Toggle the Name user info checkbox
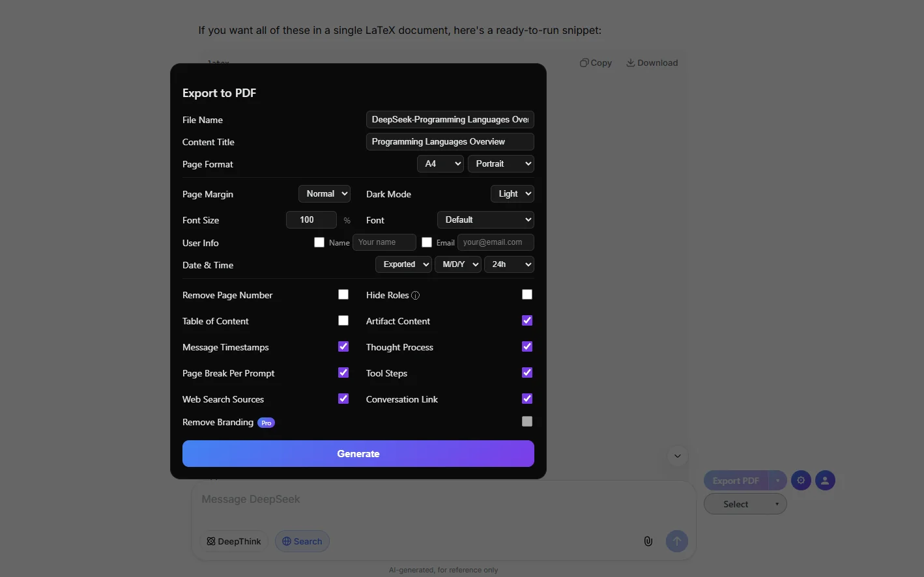 (319, 242)
